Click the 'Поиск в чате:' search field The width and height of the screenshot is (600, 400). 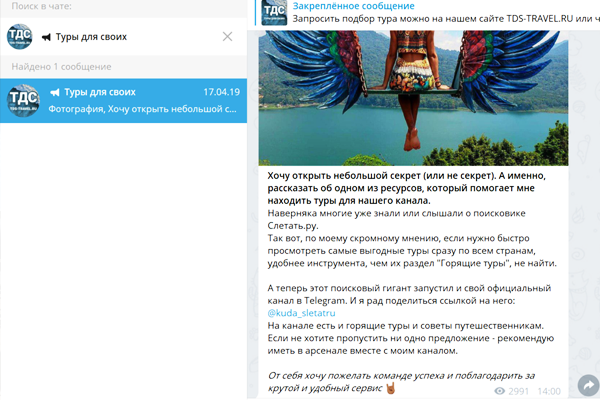[123, 7]
